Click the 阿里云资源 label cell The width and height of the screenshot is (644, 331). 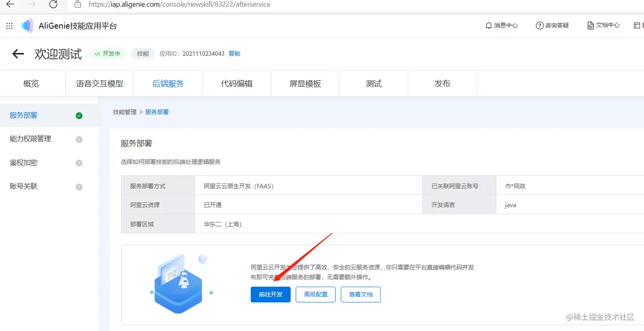[x=158, y=205]
